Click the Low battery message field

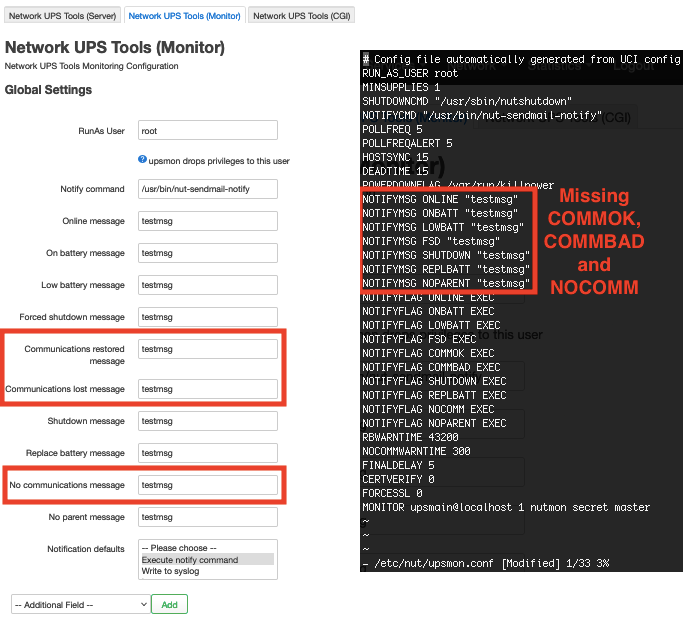coord(208,285)
